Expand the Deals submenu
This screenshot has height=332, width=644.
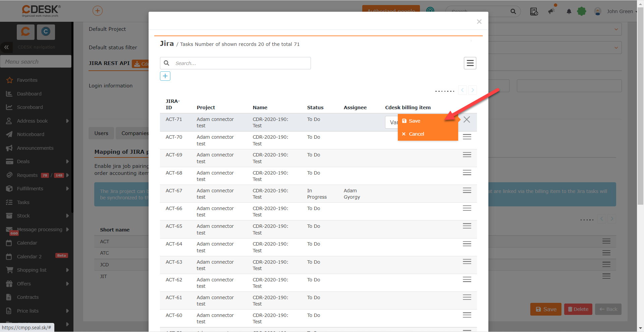coord(67,161)
